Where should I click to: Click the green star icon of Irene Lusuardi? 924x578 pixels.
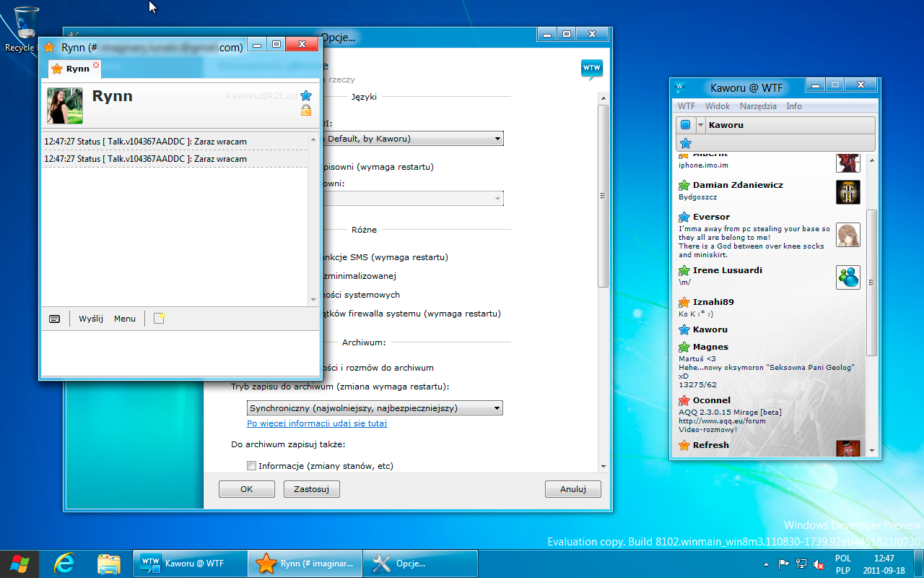pos(684,271)
